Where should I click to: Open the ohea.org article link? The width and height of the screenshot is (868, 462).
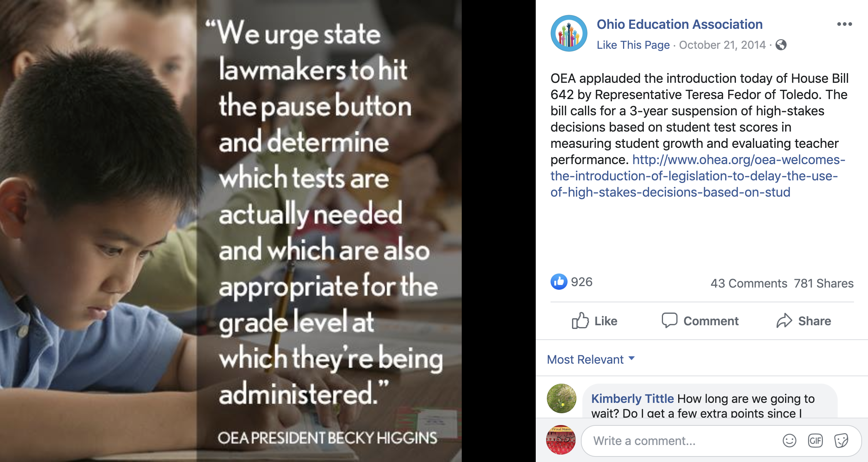pos(698,176)
